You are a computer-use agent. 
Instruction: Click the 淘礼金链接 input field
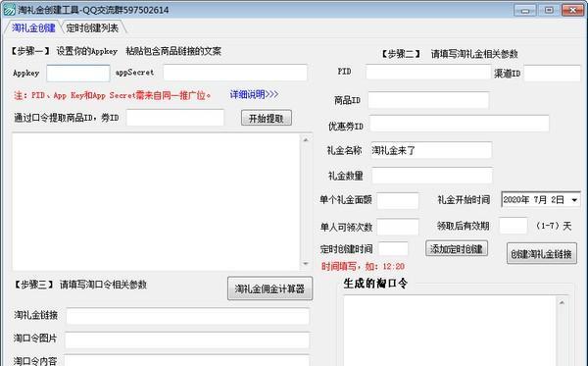(188, 316)
